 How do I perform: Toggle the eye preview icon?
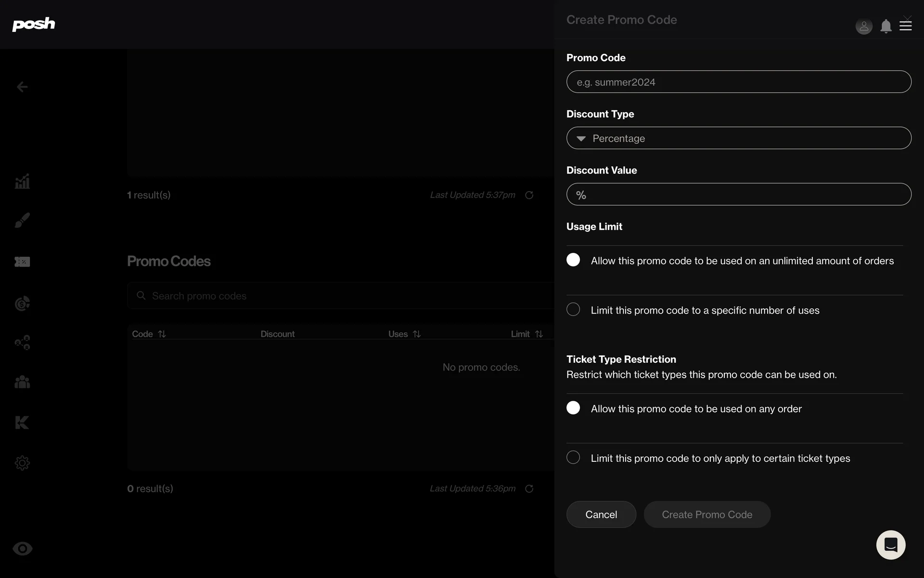(x=22, y=549)
